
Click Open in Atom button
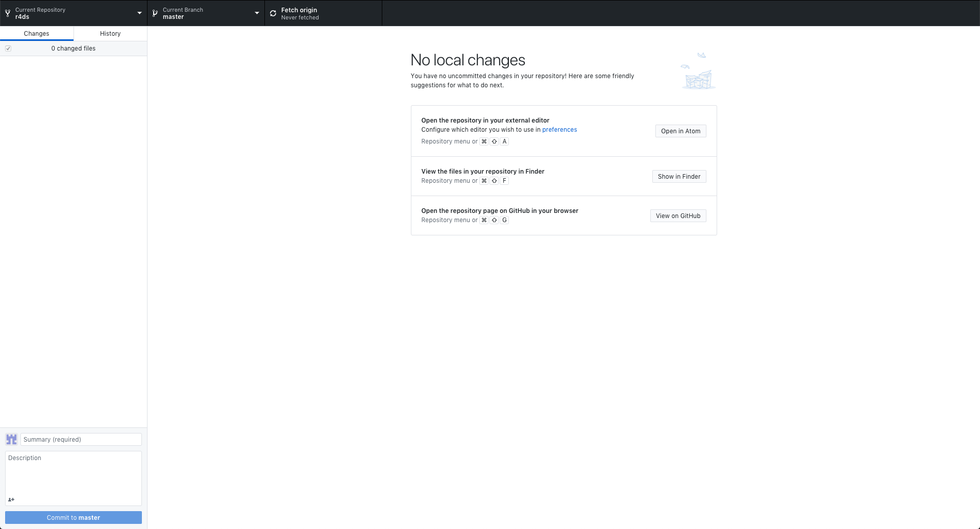tap(681, 131)
